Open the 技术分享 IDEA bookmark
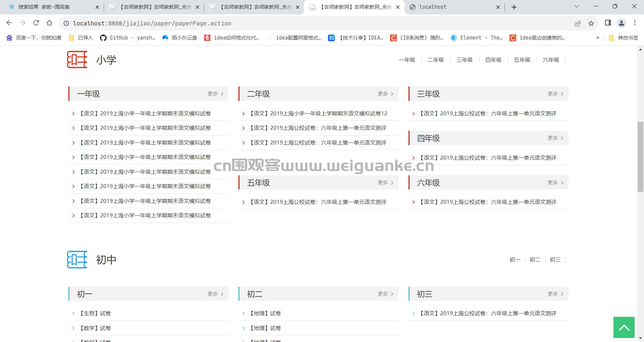The height and width of the screenshot is (342, 644). point(356,38)
